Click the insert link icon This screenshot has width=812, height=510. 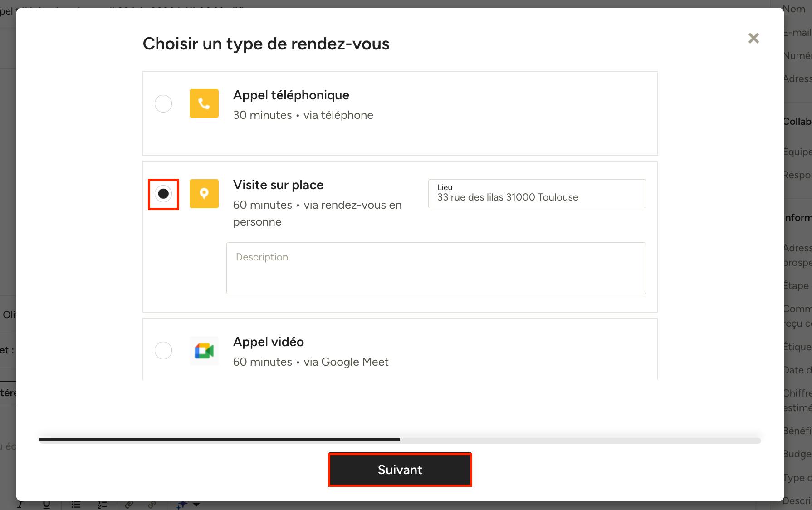[x=129, y=505]
